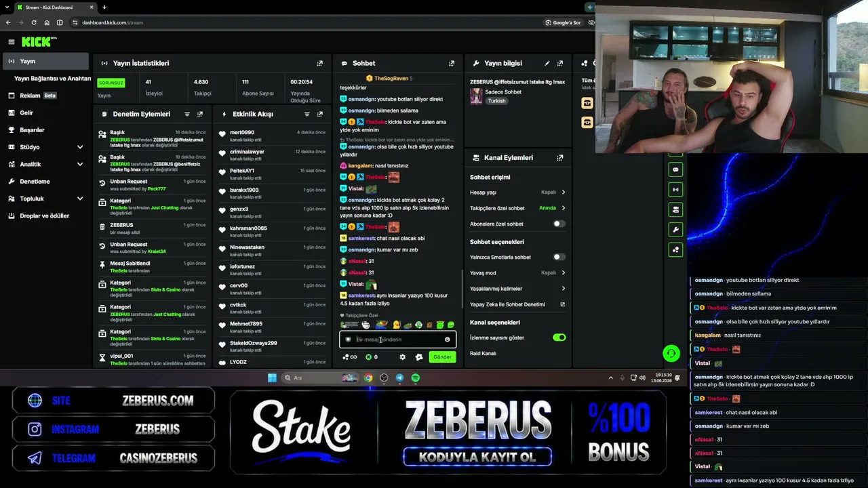
Task: Open Spotify from the taskbar
Action: point(416,378)
